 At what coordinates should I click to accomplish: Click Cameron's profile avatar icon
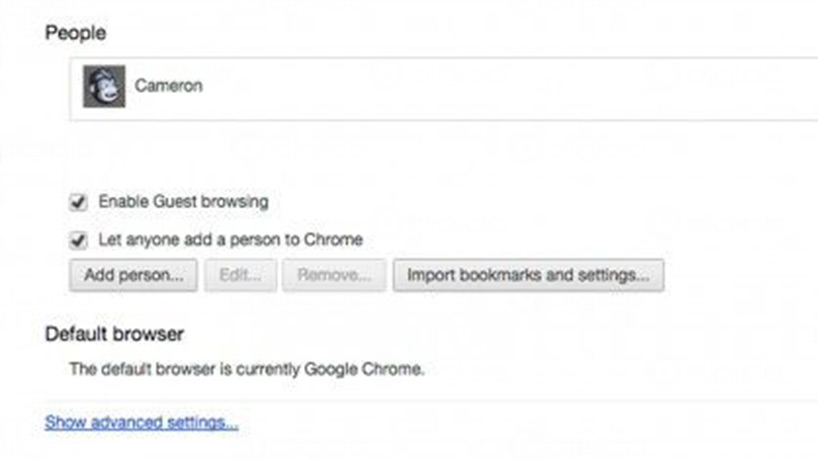[x=104, y=86]
